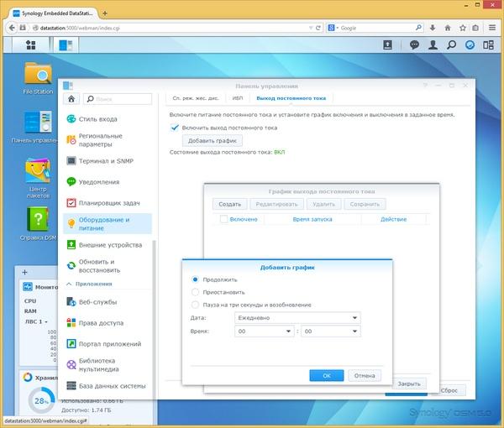Image resolution: width=504 pixels, height=428 pixels.
Task: Click the Отмена button
Action: point(365,375)
